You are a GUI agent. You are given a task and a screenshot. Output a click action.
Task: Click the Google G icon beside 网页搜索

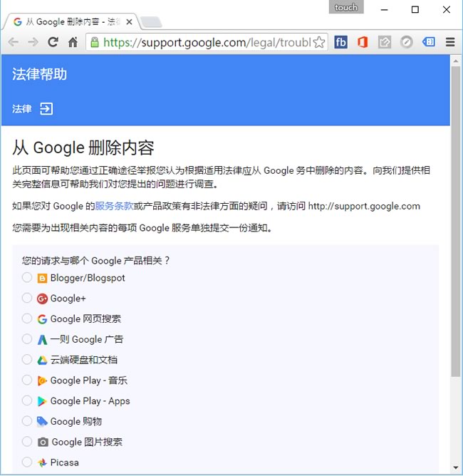(x=42, y=319)
